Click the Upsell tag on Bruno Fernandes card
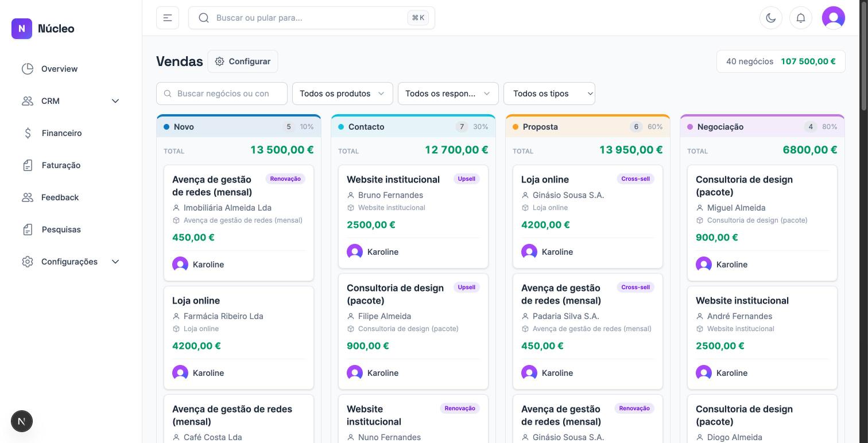868x443 pixels. tap(467, 179)
